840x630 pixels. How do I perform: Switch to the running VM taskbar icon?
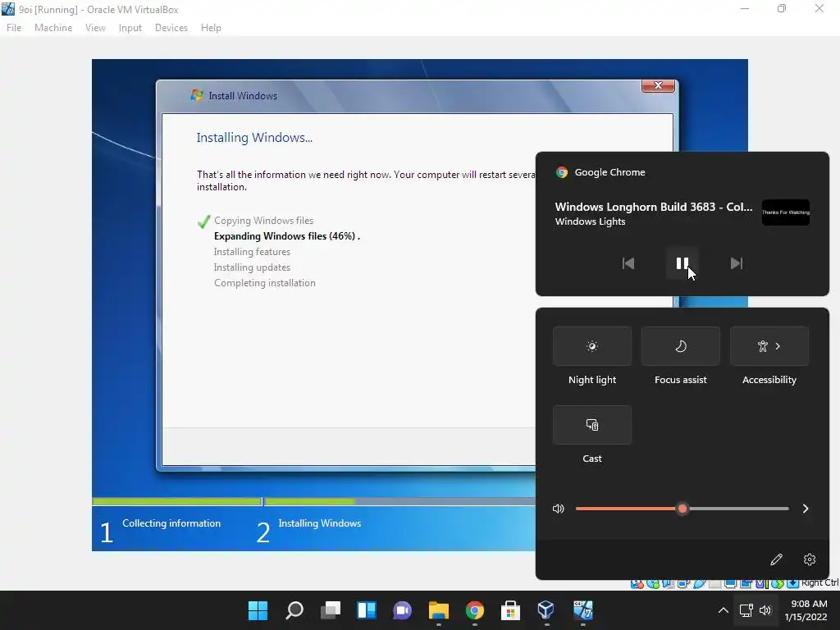[583, 610]
